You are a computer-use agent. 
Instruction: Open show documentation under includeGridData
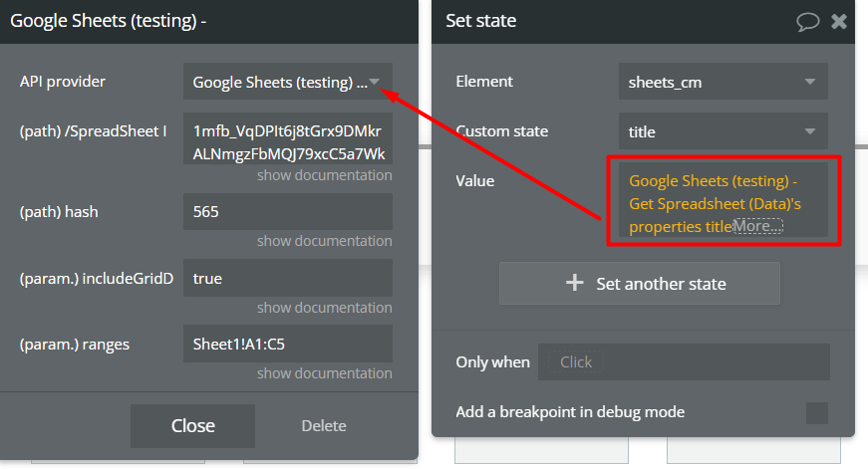[x=324, y=308]
